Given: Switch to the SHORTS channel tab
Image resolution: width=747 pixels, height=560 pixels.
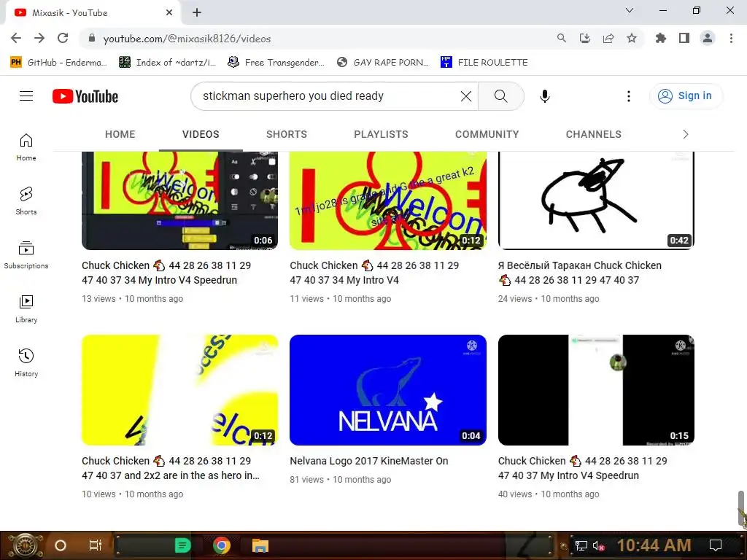Looking at the screenshot, I should [286, 134].
